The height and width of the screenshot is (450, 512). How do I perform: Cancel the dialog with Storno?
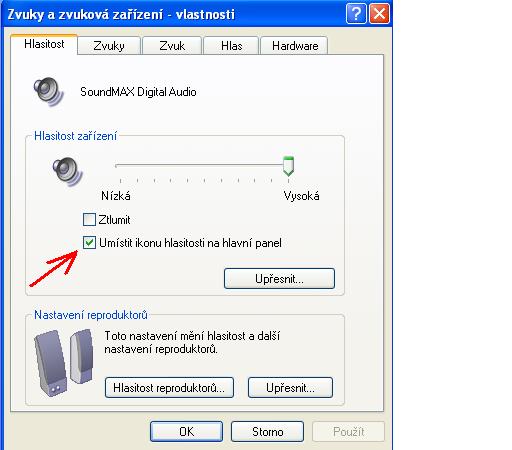click(267, 432)
